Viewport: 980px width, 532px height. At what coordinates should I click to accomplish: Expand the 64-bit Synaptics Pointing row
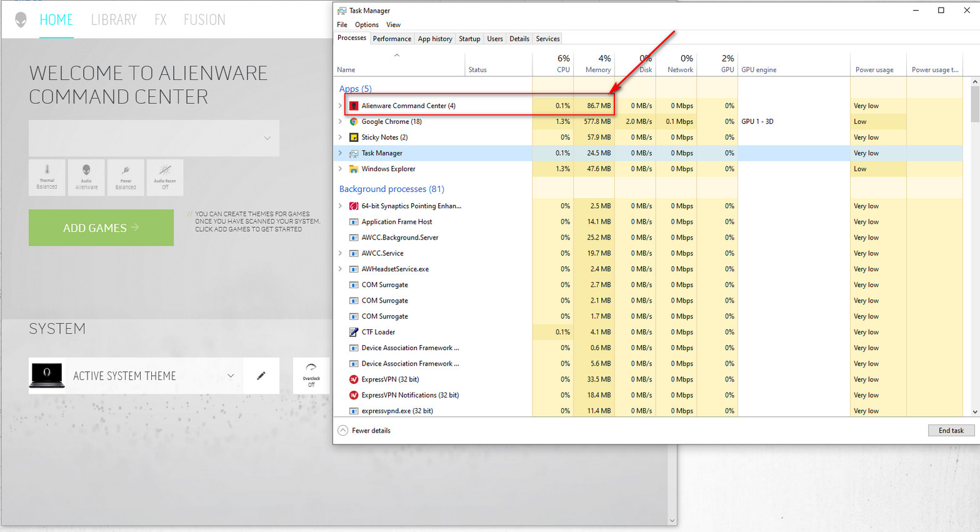coord(340,206)
